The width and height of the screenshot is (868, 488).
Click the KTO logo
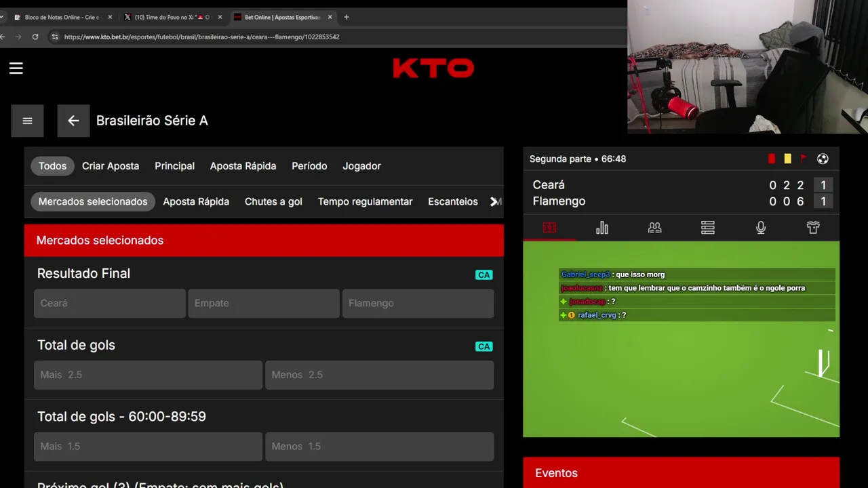(x=433, y=68)
